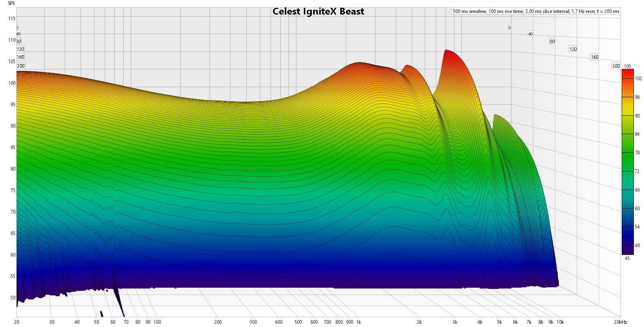Select the 84 value on the color scale

click(x=638, y=134)
